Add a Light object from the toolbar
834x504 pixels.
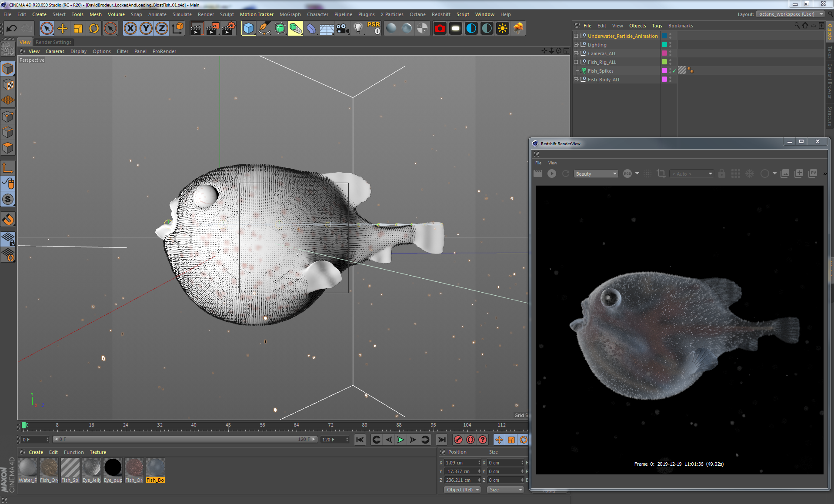[x=358, y=28]
